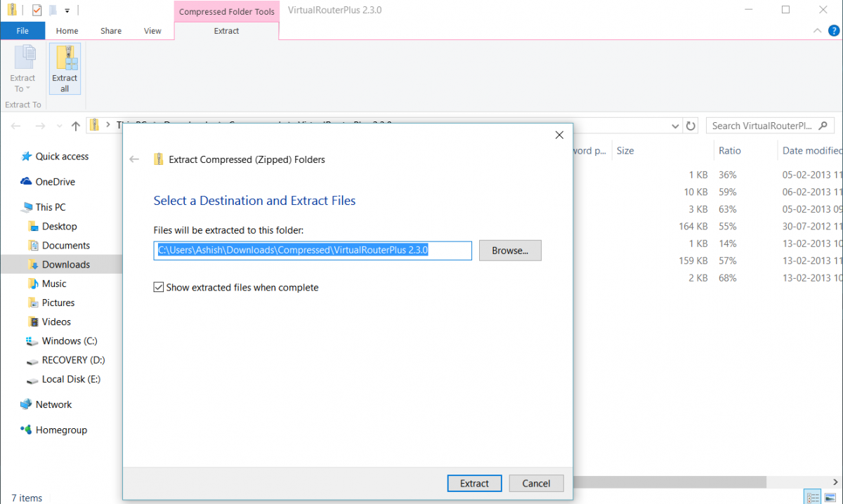The width and height of the screenshot is (843, 504).
Task: Collapse the ribbon with the chevron arrow
Action: (818, 31)
